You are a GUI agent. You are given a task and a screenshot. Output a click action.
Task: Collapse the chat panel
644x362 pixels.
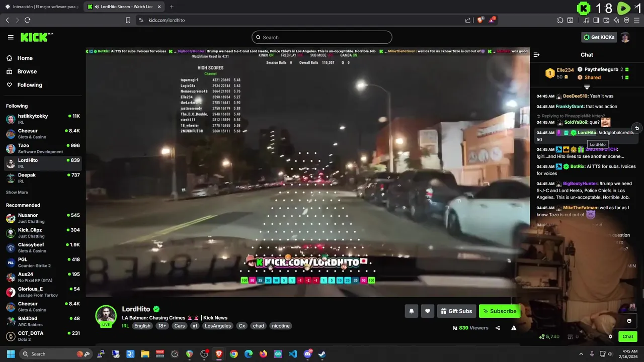536,55
